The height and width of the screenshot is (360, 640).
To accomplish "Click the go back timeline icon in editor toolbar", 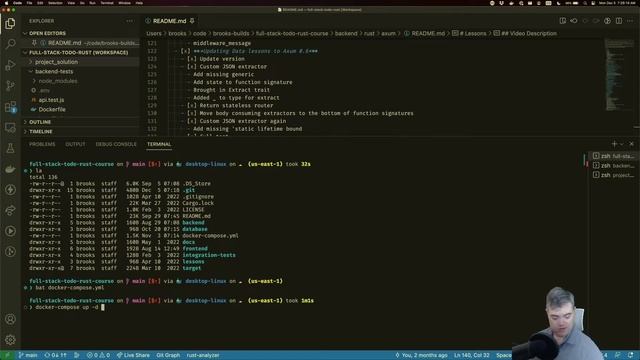I will tap(573, 21).
